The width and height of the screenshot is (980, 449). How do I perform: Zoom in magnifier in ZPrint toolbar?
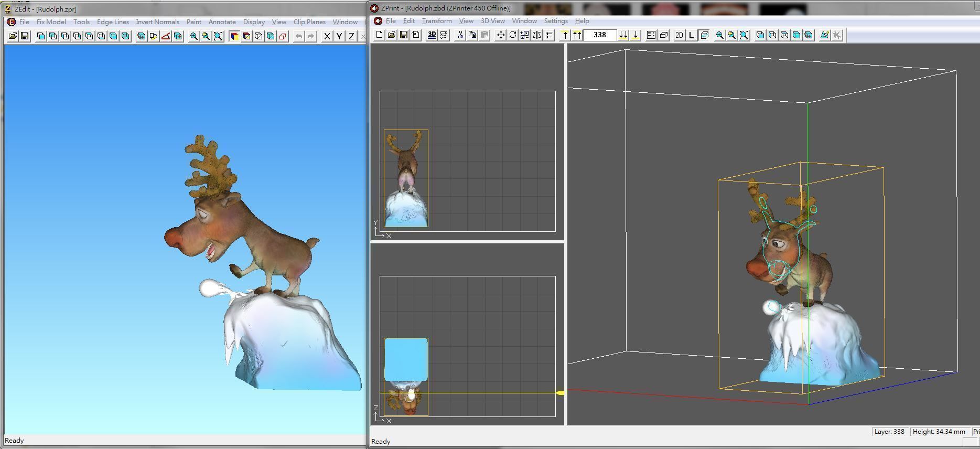720,35
